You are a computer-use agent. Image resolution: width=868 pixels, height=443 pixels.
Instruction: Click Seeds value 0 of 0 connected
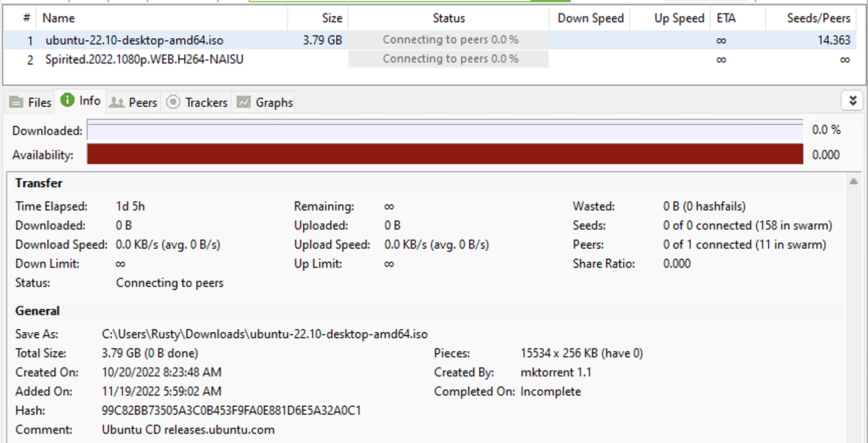(748, 226)
